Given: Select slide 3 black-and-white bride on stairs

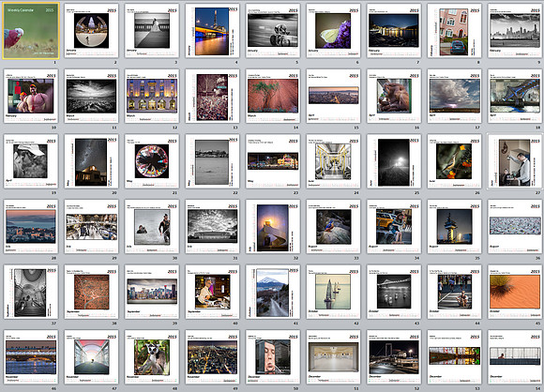Looking at the screenshot, I should (x=152, y=31).
